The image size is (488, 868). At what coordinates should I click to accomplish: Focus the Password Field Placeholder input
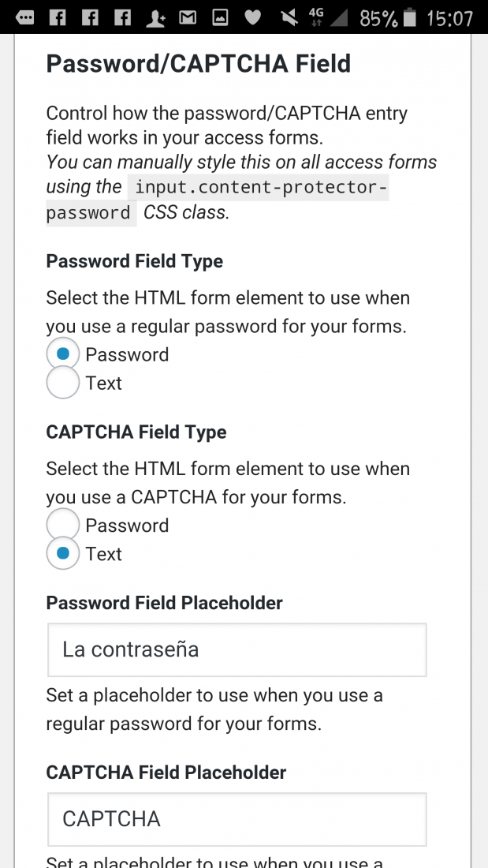click(x=237, y=649)
